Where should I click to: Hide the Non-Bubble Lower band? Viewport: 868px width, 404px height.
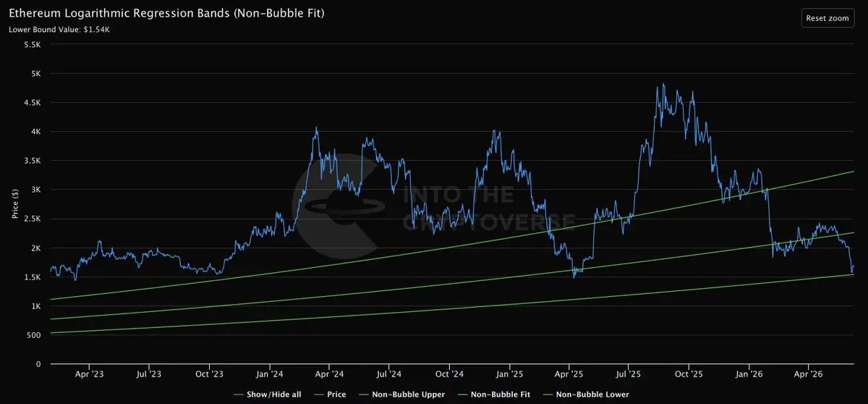(x=586, y=395)
